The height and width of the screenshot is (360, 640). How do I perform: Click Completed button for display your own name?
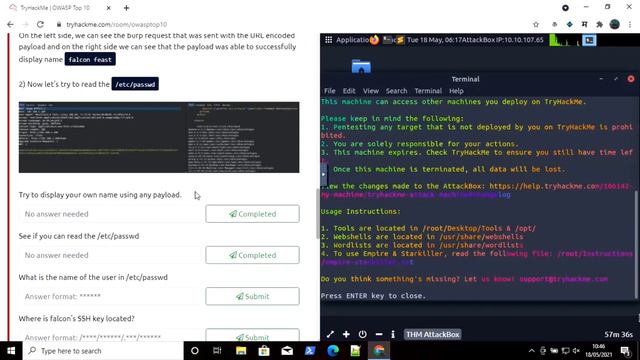pos(252,214)
